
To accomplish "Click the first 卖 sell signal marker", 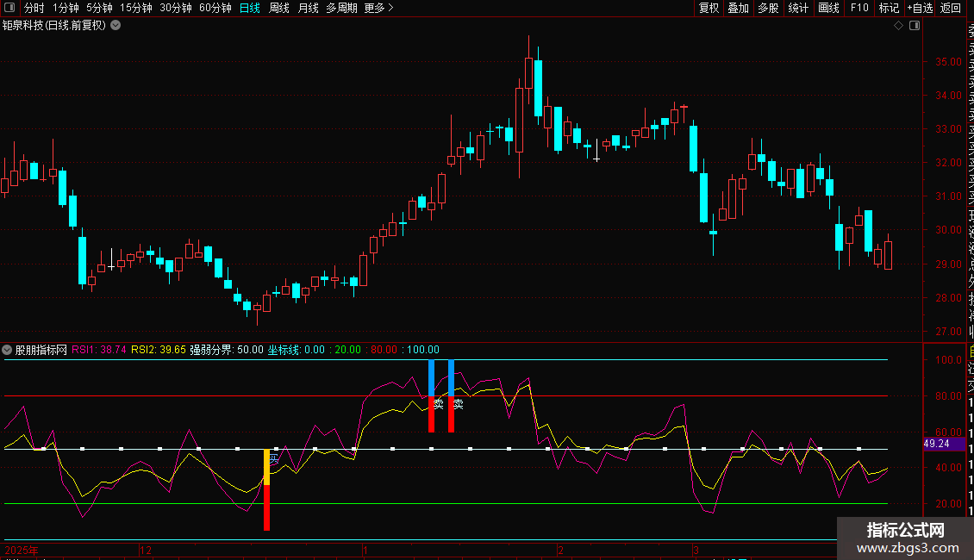I will [439, 404].
